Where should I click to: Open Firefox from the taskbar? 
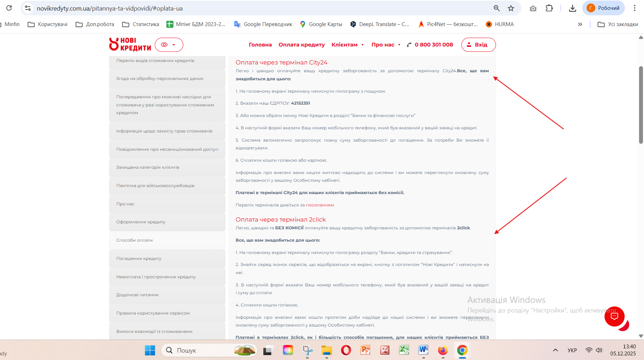pos(443,350)
